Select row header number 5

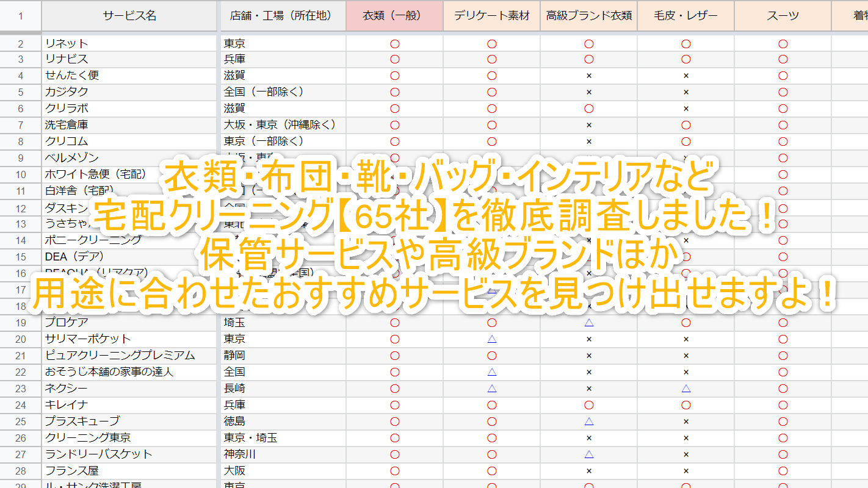(21, 92)
